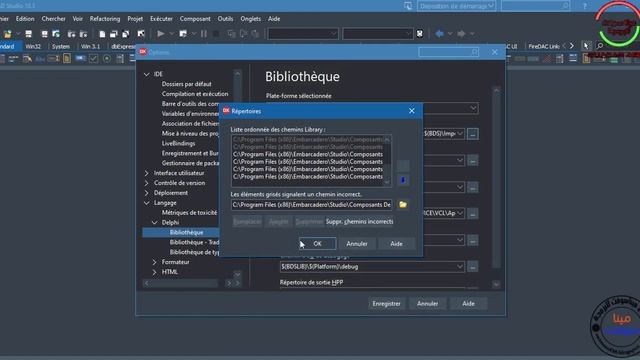The width and height of the screenshot is (640, 360).
Task: Select LiveBindings in the options tree
Action: click(x=178, y=143)
